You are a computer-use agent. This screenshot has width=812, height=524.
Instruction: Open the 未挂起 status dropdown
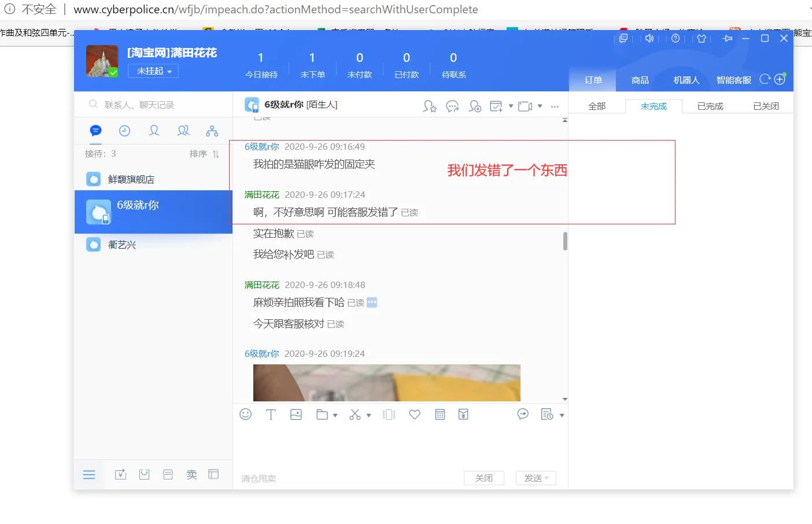[153, 71]
